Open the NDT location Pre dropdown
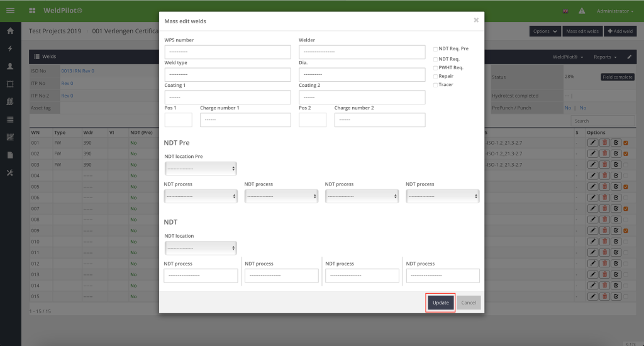The image size is (644, 346). pyautogui.click(x=201, y=169)
